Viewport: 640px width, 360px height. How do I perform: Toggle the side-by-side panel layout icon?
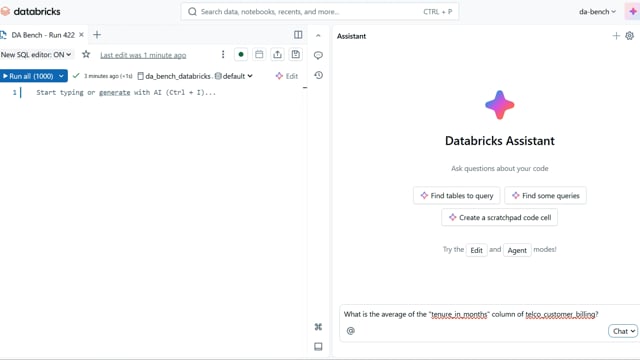click(298, 35)
